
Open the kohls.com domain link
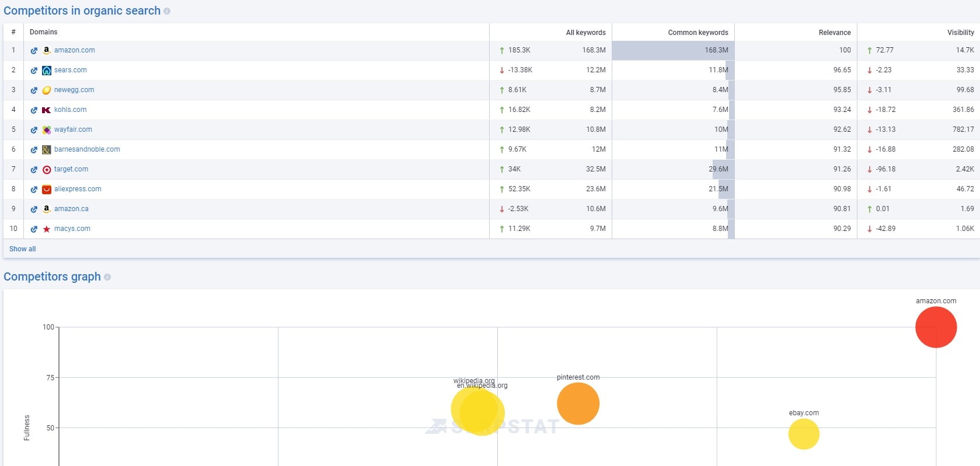tap(70, 110)
